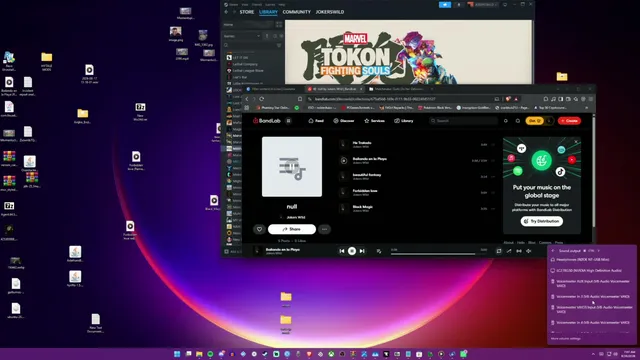
Task: Open the COMMUNITY tab in Steam
Action: (296, 12)
